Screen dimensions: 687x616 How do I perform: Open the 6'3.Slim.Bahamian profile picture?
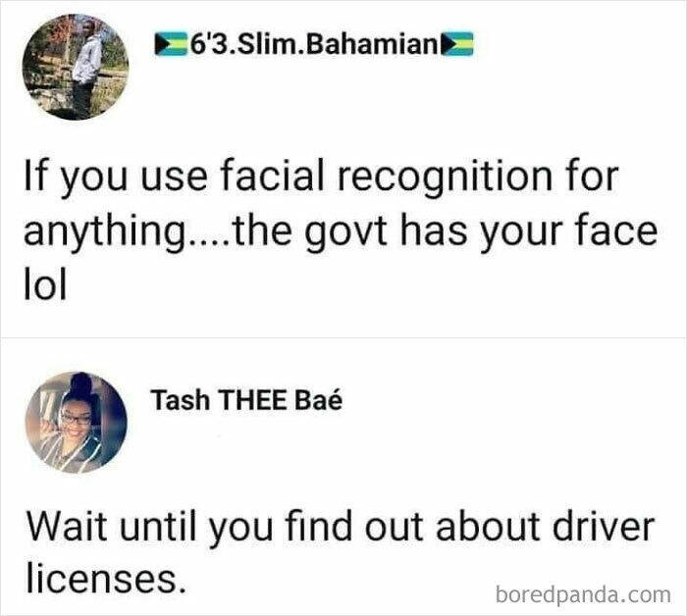pos(76,67)
